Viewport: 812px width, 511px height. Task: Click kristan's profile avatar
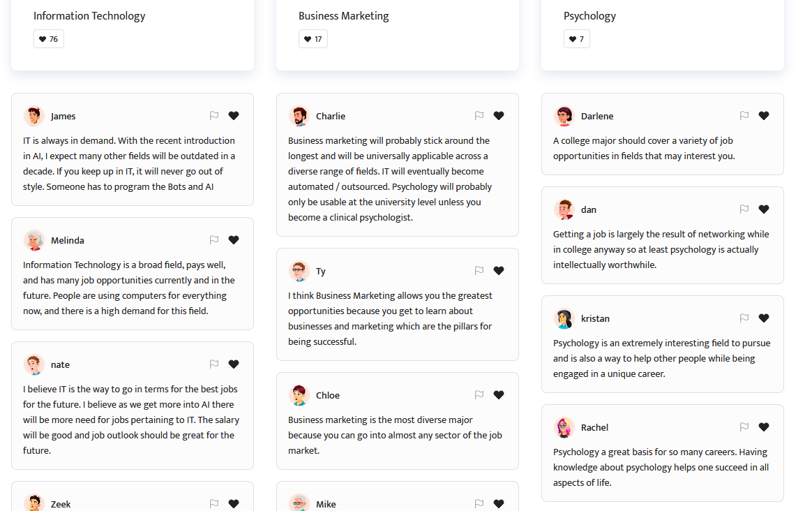pos(564,319)
